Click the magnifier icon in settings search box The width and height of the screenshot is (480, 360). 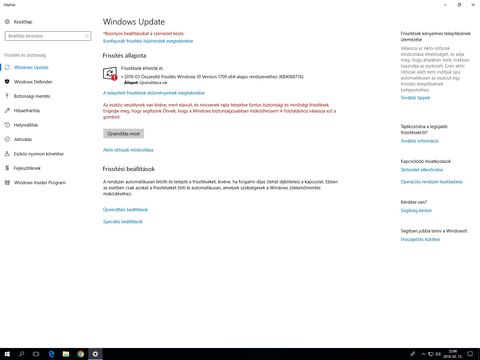[86, 36]
